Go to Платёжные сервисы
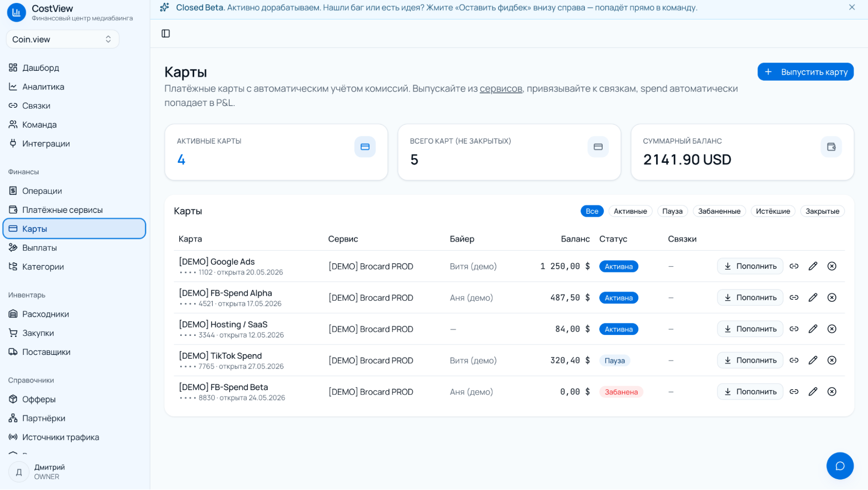 click(74, 210)
